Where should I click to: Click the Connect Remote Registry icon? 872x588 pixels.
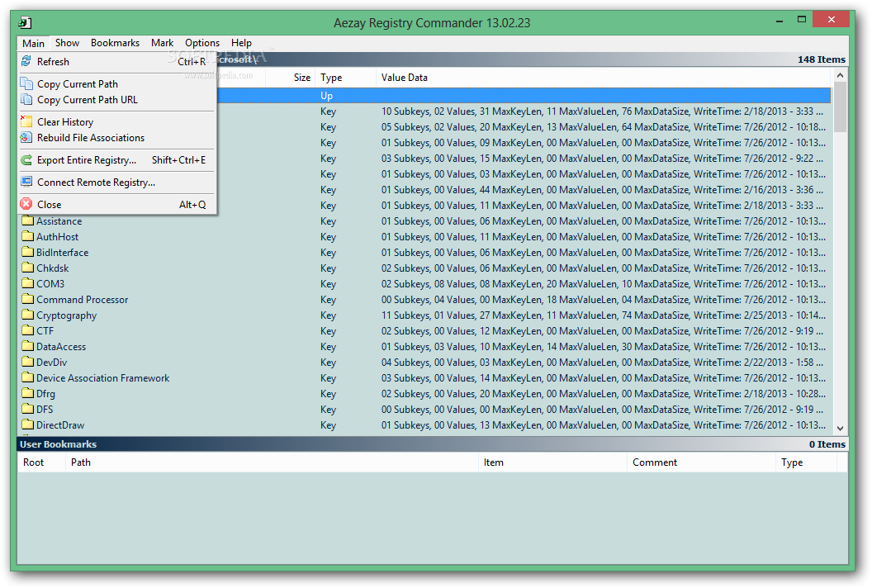tap(26, 182)
